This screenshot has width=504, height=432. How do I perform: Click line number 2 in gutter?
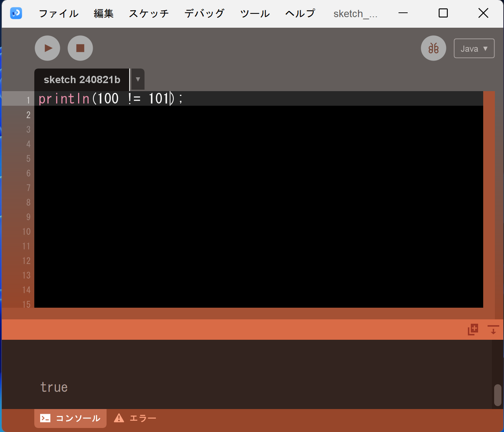click(x=28, y=115)
